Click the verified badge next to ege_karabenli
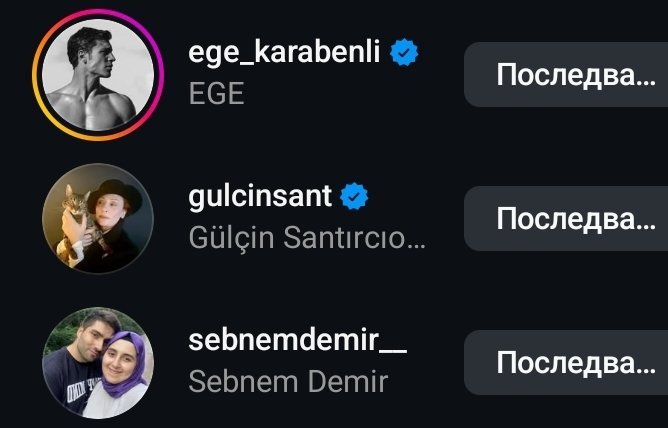668x428 pixels. coord(404,52)
